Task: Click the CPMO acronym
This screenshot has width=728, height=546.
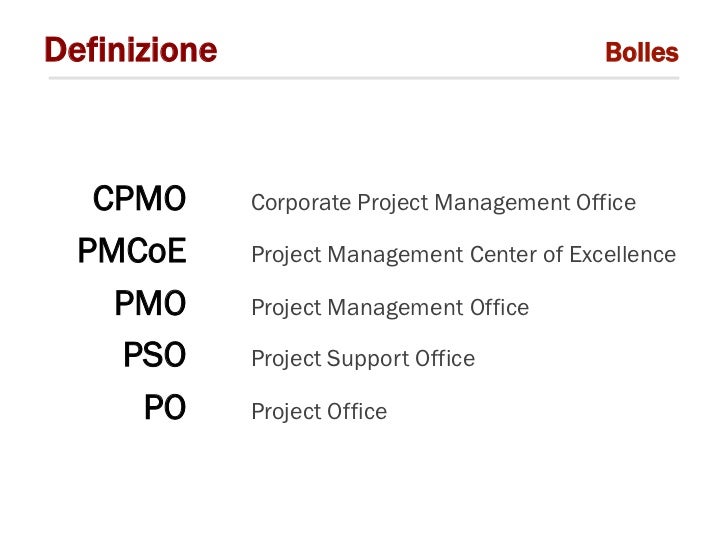Action: click(x=139, y=199)
